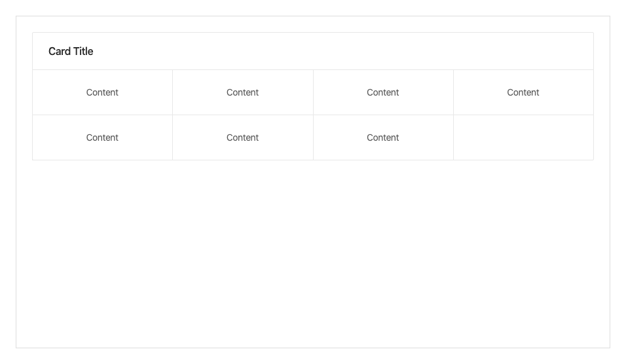Select third Content cell in top row
The height and width of the screenshot is (364, 626).
pos(382,92)
